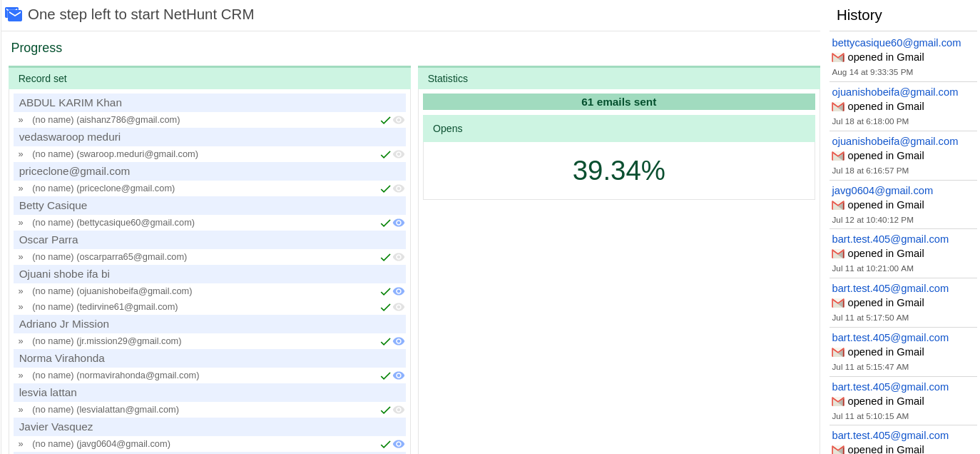Select the lesvia lattan record
The height and width of the screenshot is (454, 980).
(x=210, y=393)
